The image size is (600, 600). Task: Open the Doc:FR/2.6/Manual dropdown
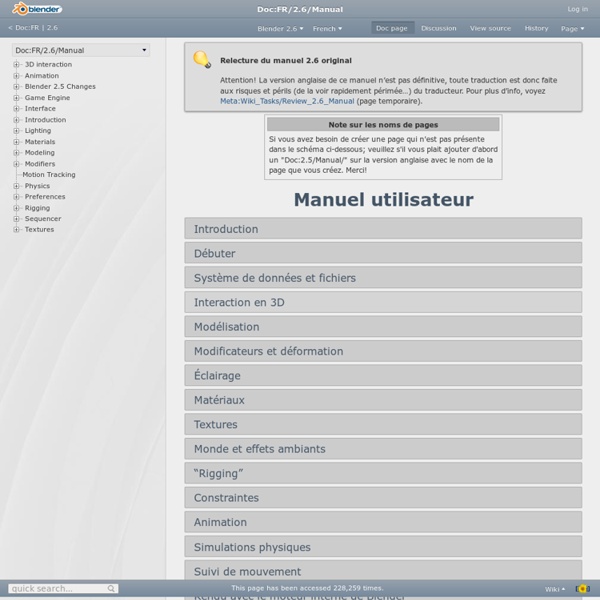click(x=81, y=50)
